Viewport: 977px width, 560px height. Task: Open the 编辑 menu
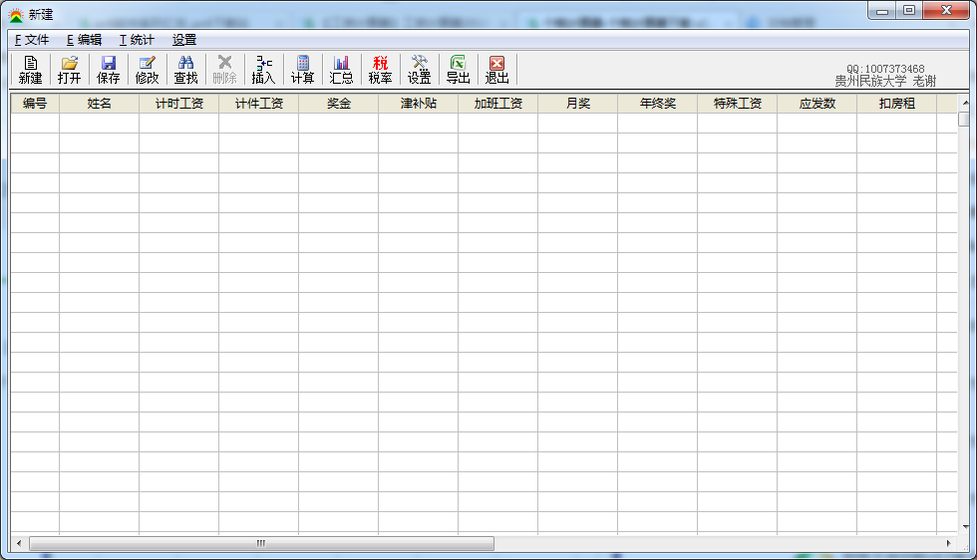(84, 40)
